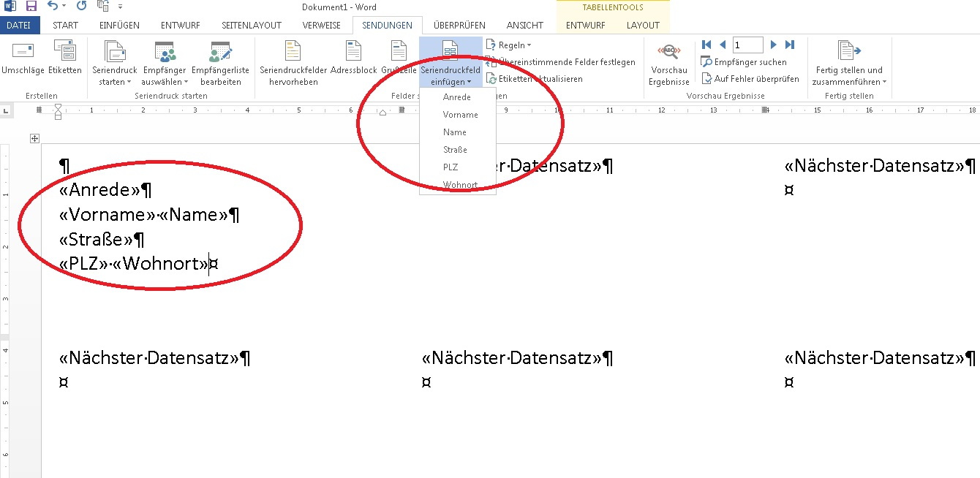Open the Etiketten labels tool

65,53
